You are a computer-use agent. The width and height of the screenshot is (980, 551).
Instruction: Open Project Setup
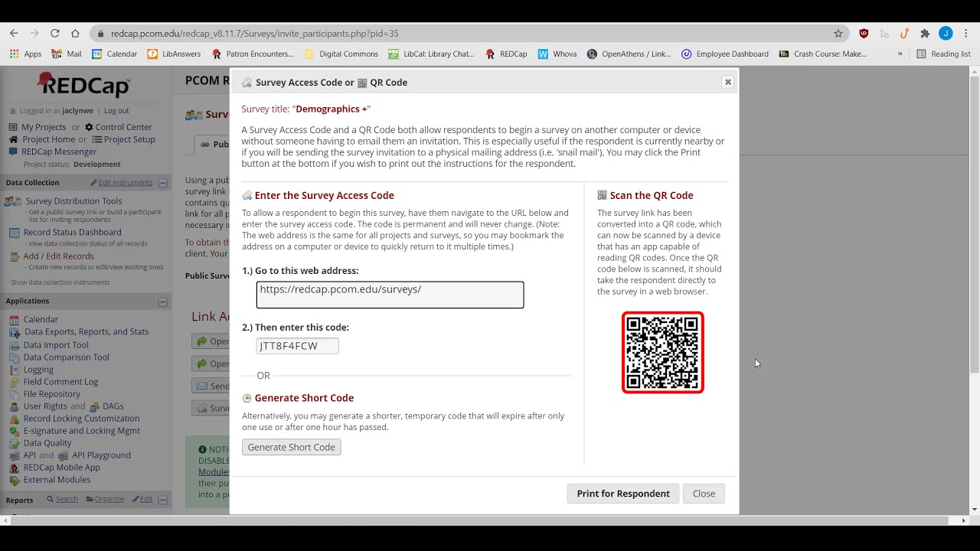(x=129, y=139)
